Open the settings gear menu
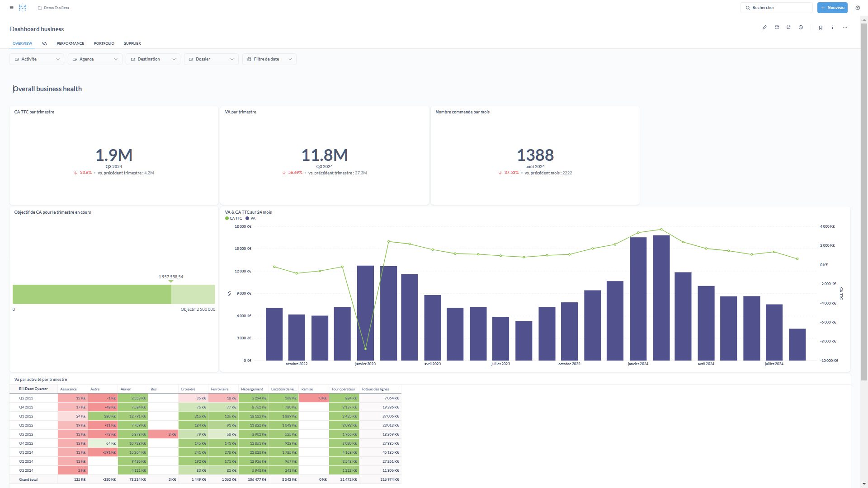This screenshot has width=868, height=488. [858, 8]
